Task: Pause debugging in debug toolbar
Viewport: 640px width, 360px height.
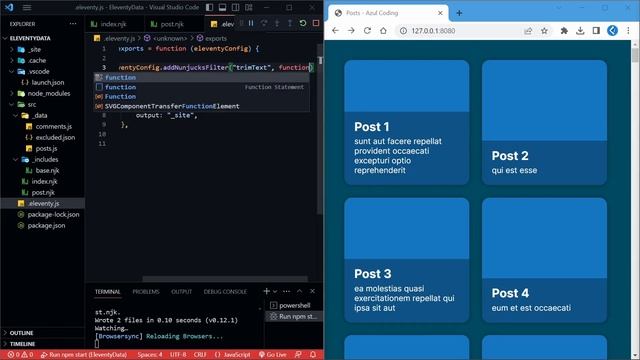Action: (251, 23)
